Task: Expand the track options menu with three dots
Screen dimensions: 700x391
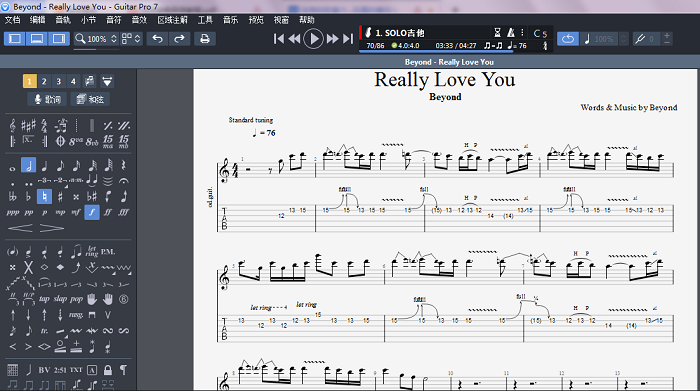Action: (522, 33)
